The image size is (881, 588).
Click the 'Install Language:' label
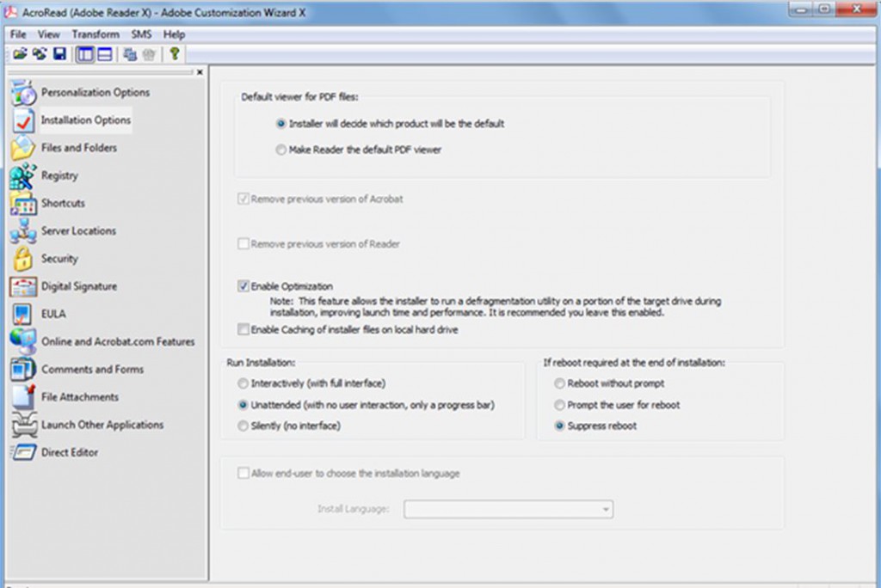click(x=354, y=509)
